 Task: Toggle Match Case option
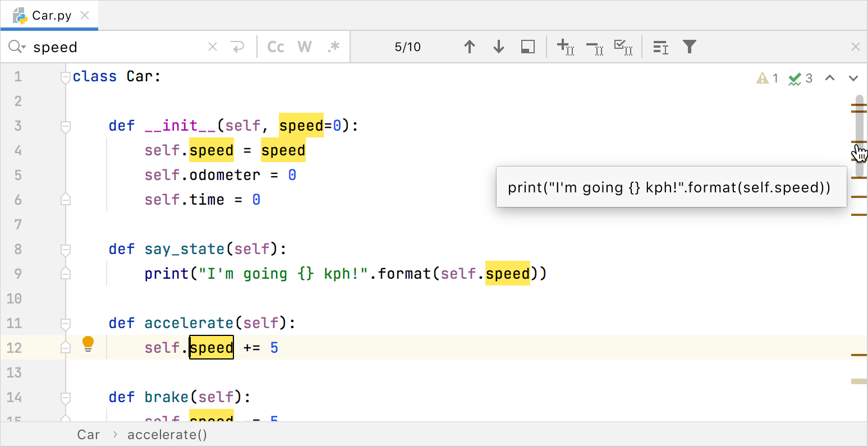(x=275, y=47)
